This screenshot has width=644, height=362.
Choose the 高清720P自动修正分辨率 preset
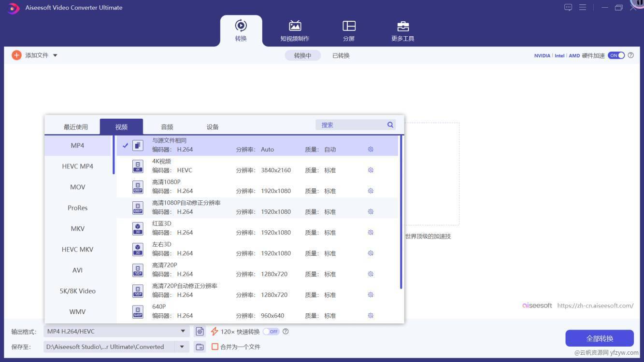tap(257, 291)
